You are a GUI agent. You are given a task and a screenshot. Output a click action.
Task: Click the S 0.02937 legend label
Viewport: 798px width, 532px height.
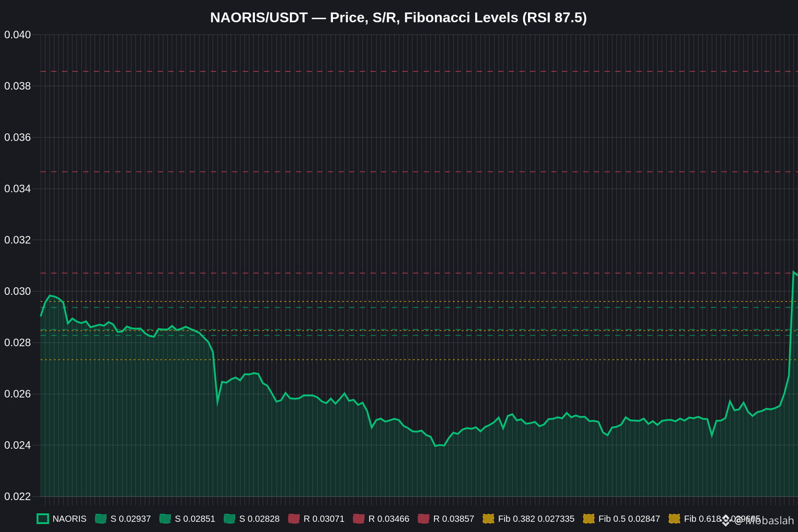point(131,519)
